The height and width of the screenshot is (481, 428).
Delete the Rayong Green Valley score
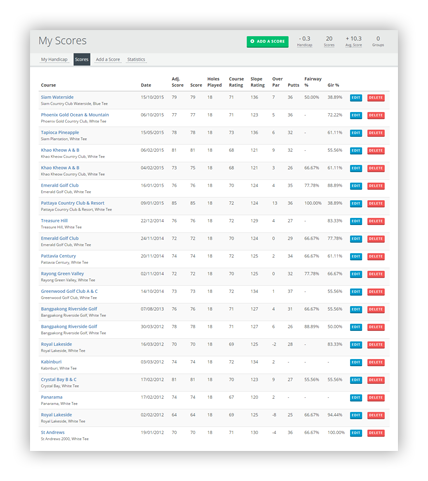click(376, 274)
